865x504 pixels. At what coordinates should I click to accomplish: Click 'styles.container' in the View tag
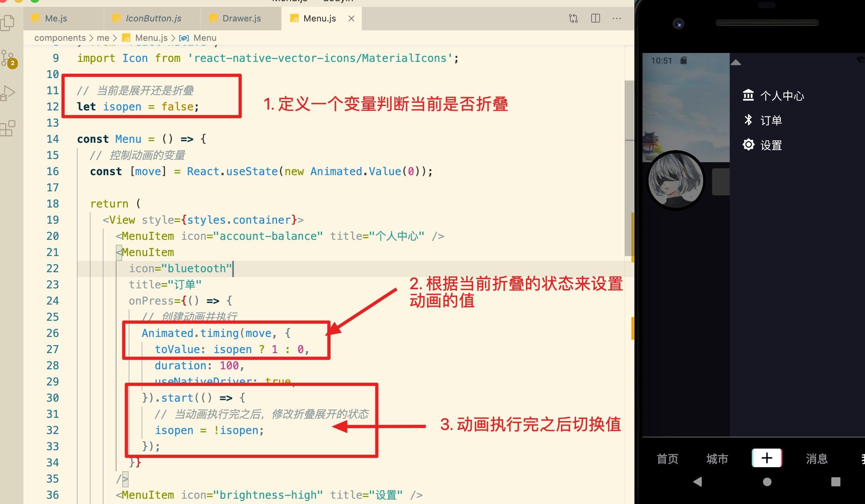[239, 220]
